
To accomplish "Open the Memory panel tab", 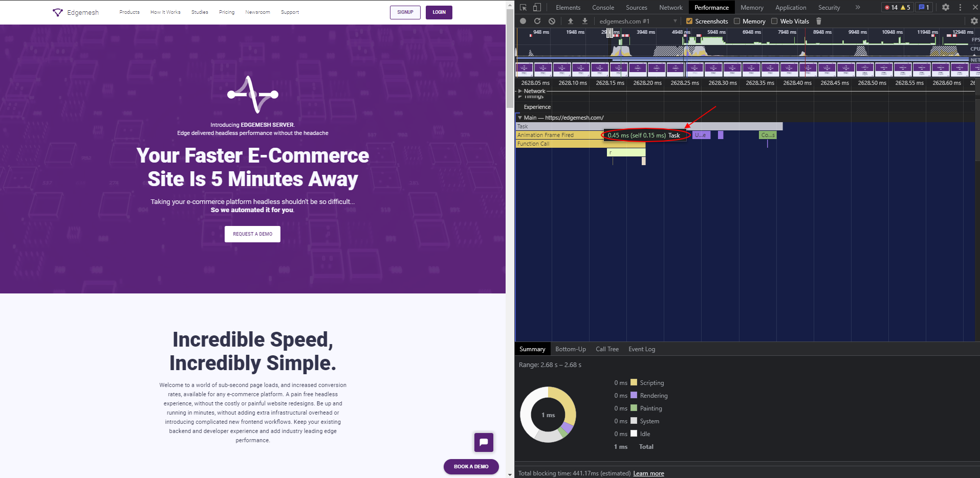I will [752, 7].
